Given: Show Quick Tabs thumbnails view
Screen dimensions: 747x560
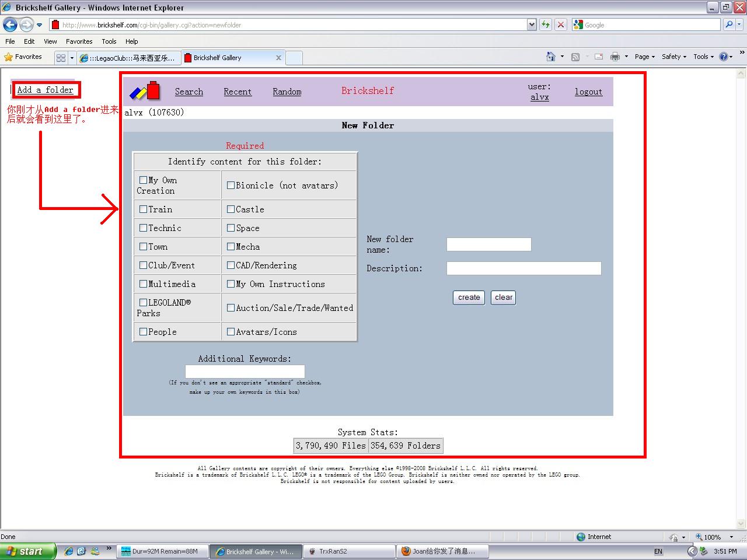Looking at the screenshot, I should [61, 58].
